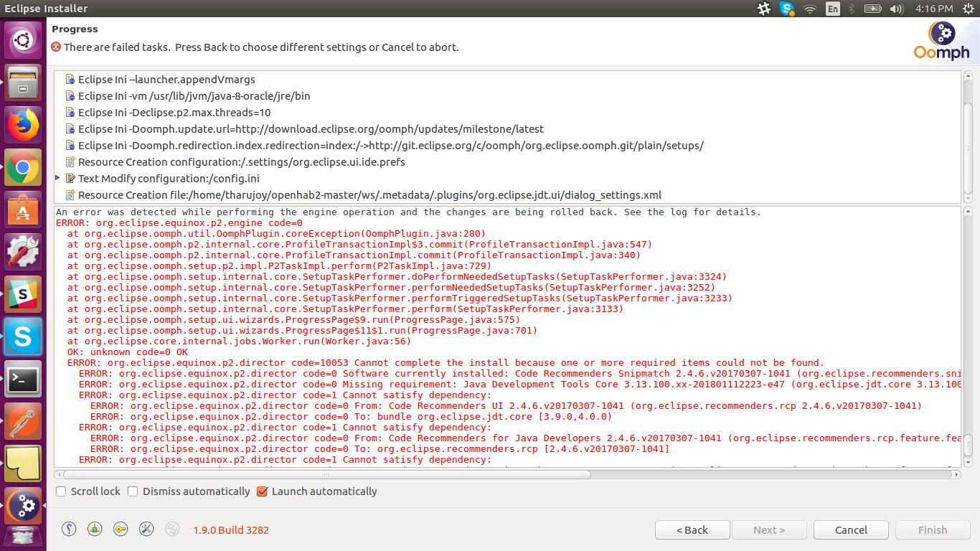The width and height of the screenshot is (980, 551).
Task: Click the disabled Next button
Action: click(769, 529)
